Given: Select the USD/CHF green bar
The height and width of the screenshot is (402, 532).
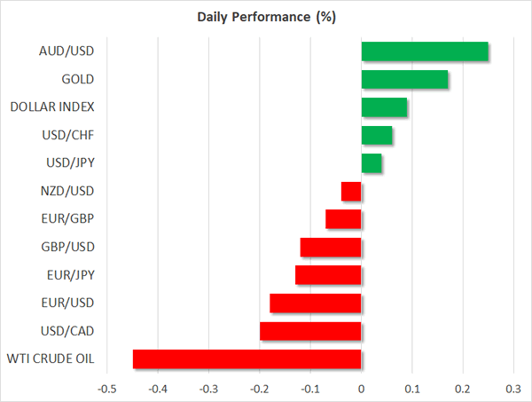Looking at the screenshot, I should pos(377,136).
